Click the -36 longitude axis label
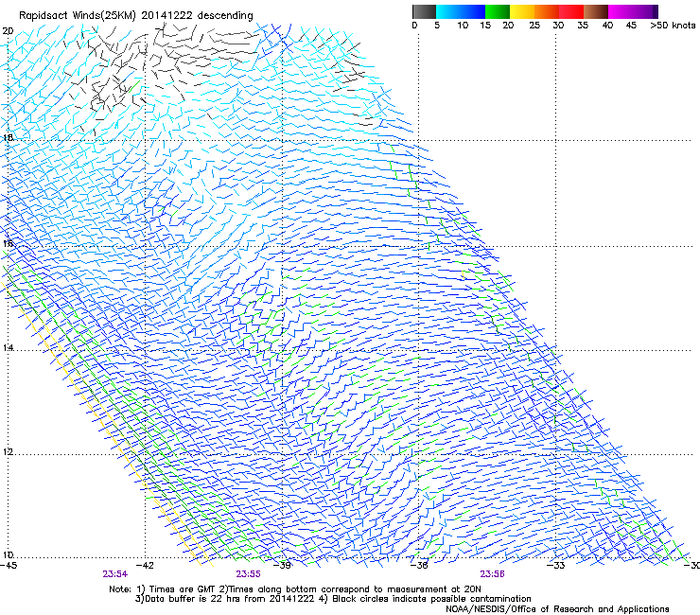 (x=419, y=565)
